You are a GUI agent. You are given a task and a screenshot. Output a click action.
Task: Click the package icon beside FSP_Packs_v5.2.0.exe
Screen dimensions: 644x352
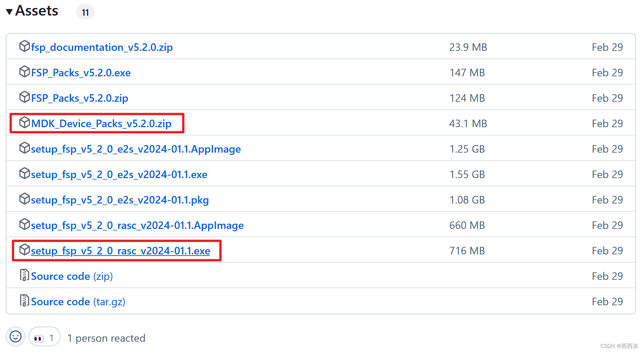tap(24, 72)
